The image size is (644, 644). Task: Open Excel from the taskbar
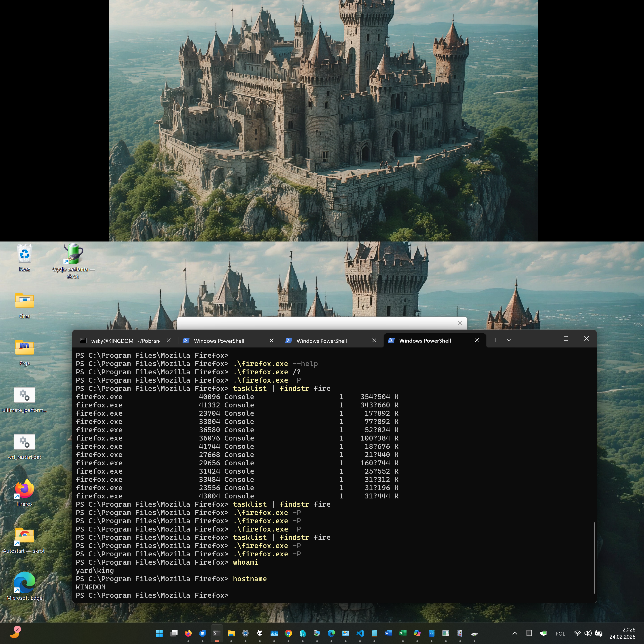[403, 633]
